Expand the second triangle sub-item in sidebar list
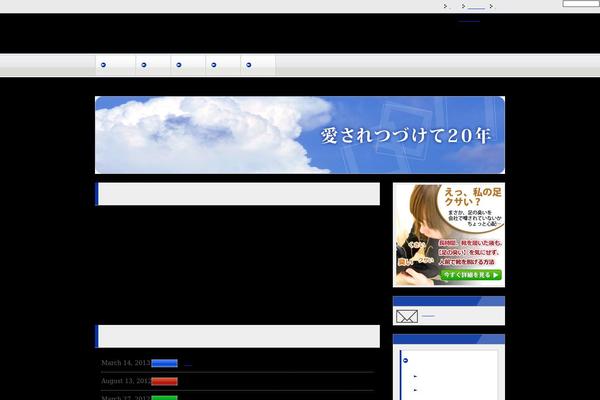Image resolution: width=600 pixels, height=400 pixels. pos(415,390)
